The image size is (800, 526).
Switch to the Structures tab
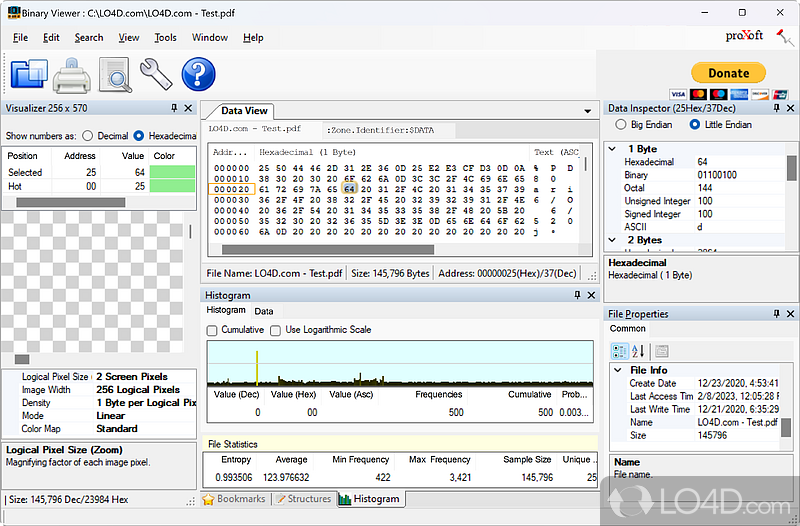(x=303, y=498)
